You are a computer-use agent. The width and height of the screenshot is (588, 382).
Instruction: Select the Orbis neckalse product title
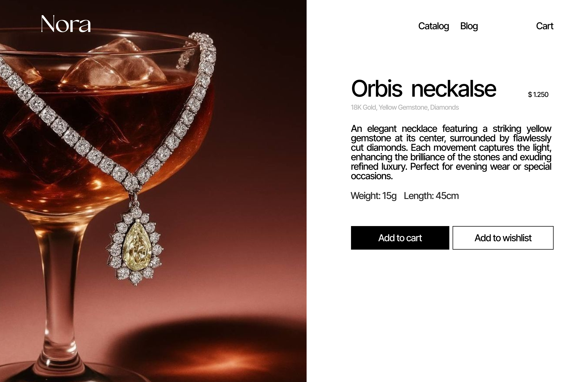point(423,89)
